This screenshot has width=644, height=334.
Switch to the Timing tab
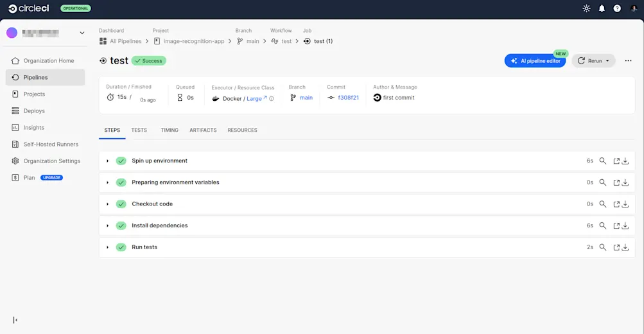pos(170,130)
